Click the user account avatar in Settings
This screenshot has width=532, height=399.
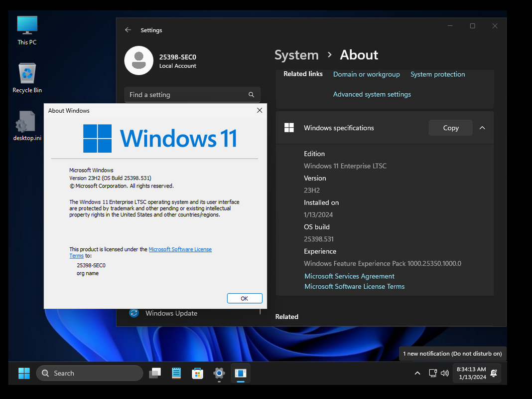coord(139,60)
